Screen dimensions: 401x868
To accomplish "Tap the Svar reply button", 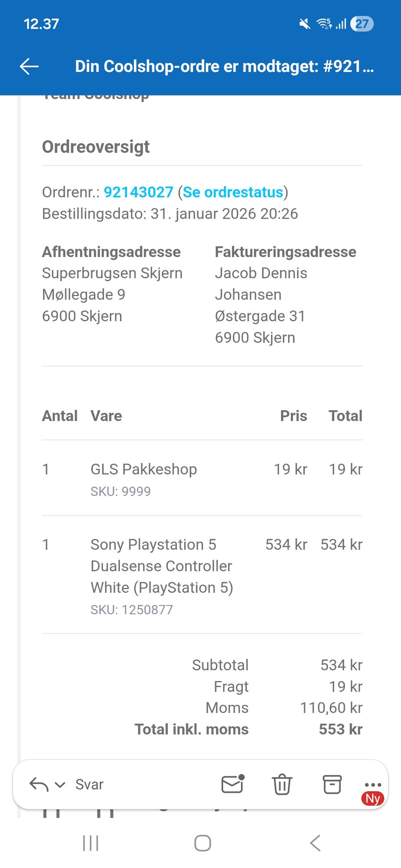I will 89,785.
